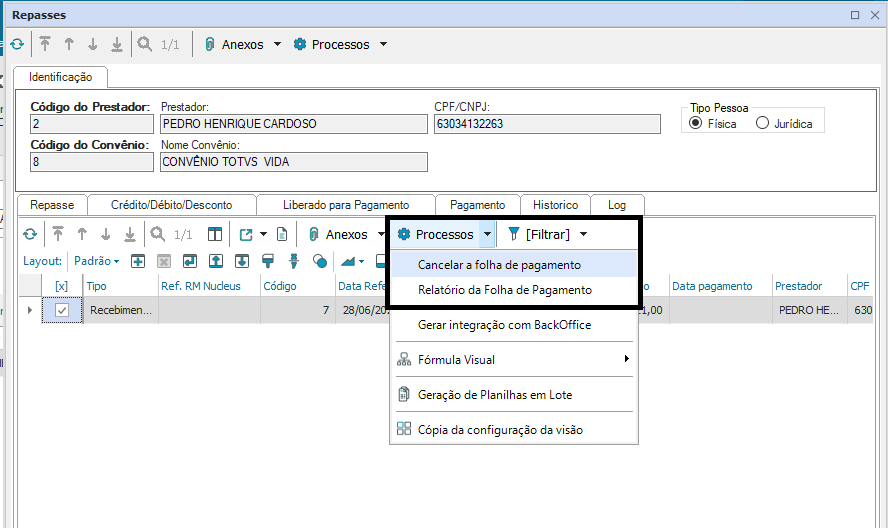888x528 pixels.
Task: Select the Física radio button
Action: (x=696, y=124)
